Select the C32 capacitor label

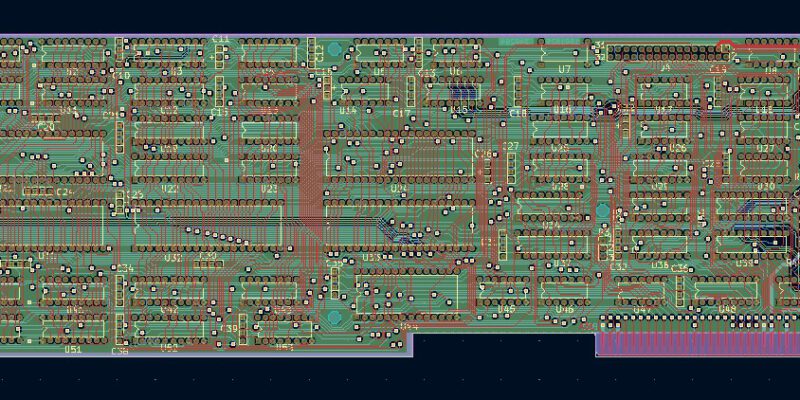click(x=618, y=266)
